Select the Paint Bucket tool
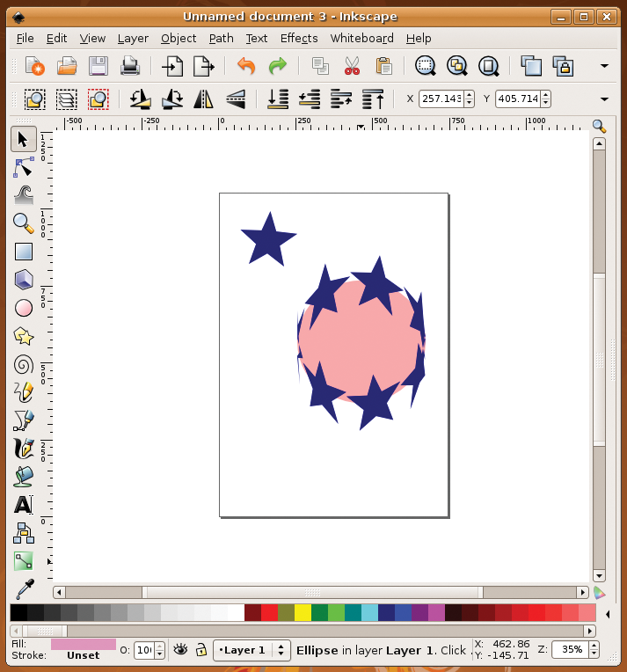 point(24,477)
